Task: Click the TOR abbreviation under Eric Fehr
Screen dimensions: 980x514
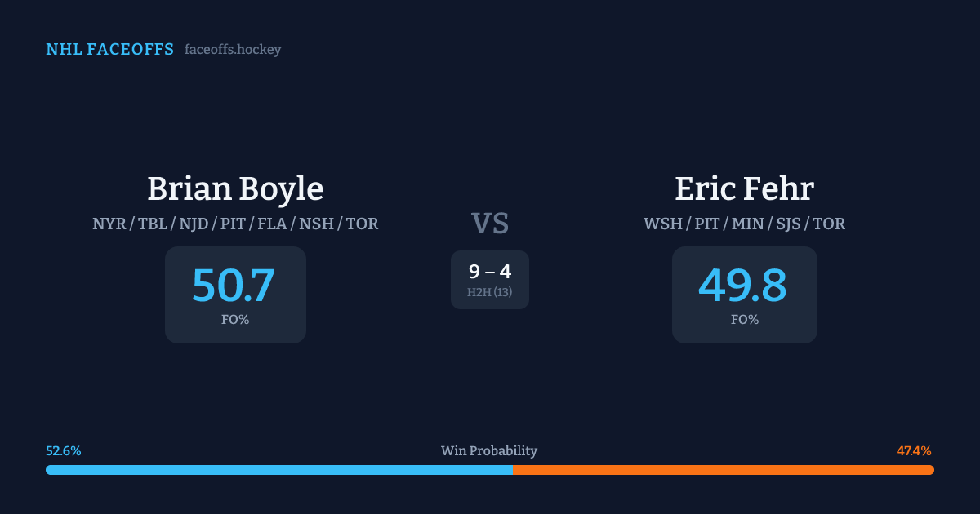Action: (829, 224)
